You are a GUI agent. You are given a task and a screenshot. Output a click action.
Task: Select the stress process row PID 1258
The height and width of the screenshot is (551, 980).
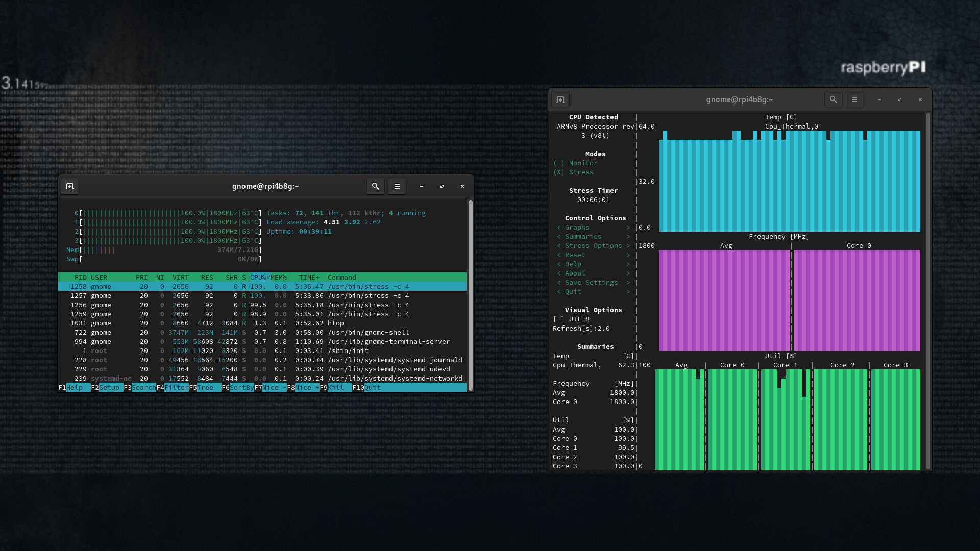click(x=262, y=287)
